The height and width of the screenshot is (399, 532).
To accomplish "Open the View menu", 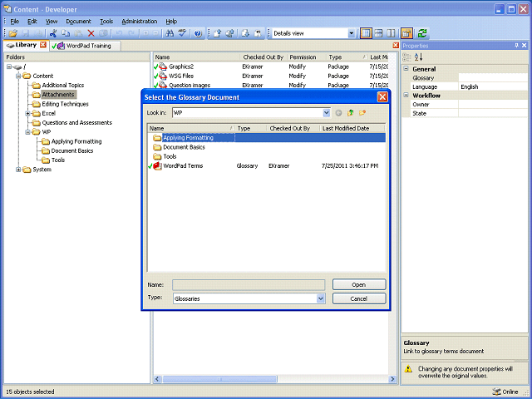I will tap(52, 22).
